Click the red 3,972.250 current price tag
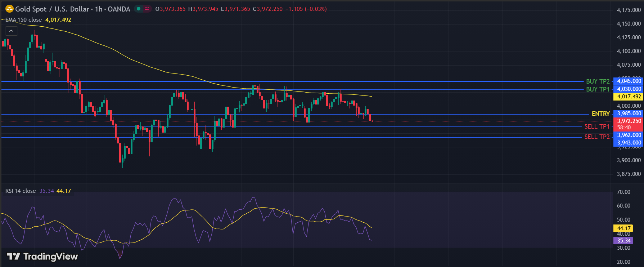Image resolution: width=644 pixels, height=267 pixels. [629, 121]
